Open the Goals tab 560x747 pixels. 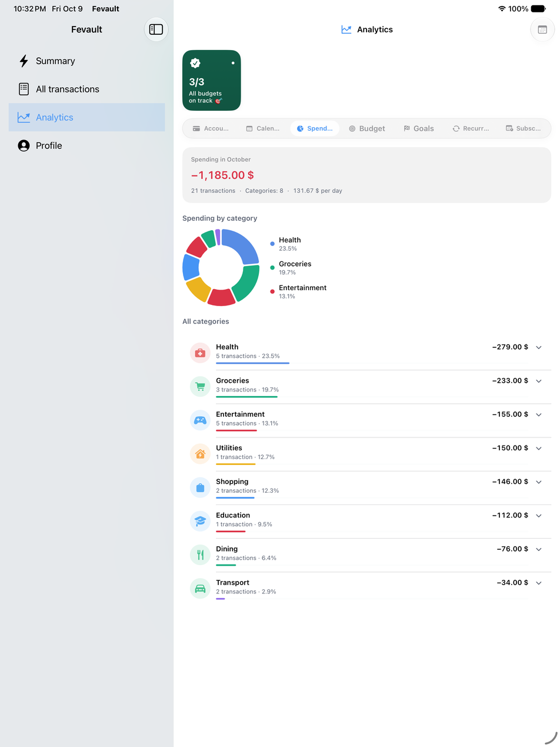pyautogui.click(x=419, y=128)
